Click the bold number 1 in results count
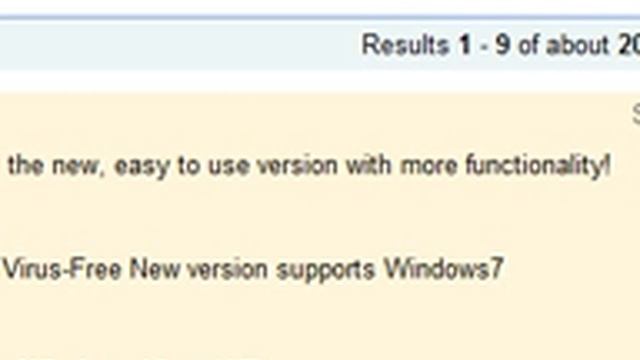This screenshot has height=360, width=640. 464,45
